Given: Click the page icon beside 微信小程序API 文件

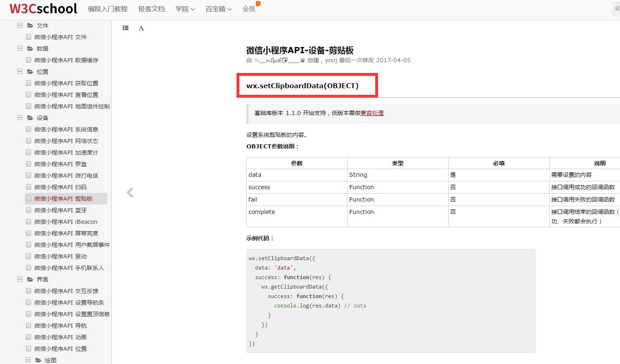Looking at the screenshot, I should coord(28,37).
